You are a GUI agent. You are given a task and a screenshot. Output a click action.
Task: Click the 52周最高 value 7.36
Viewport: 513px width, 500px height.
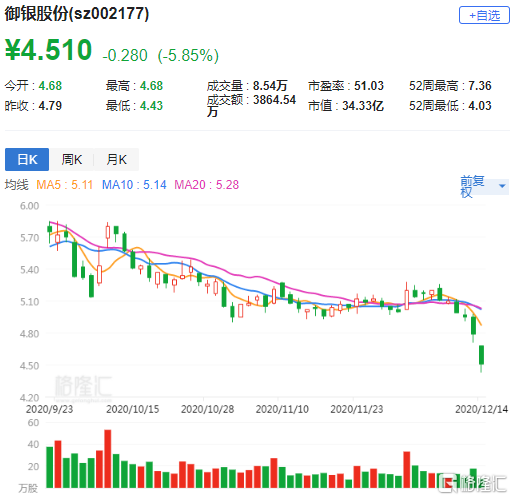pos(480,86)
